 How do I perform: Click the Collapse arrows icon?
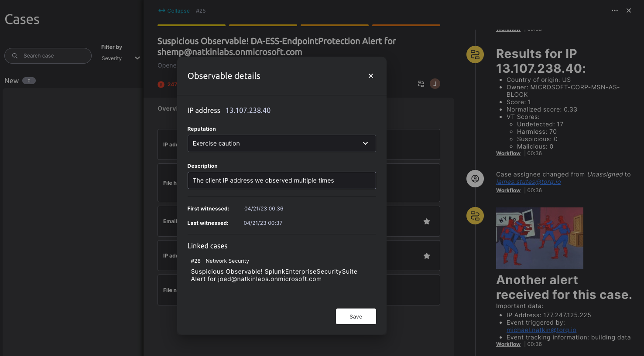pos(162,10)
